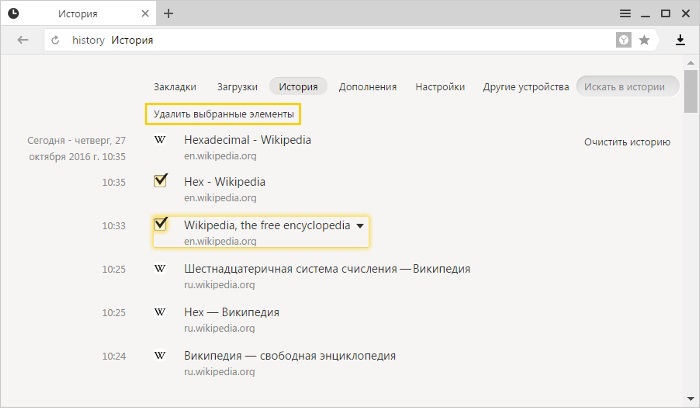Screen dimensions: 700x408
Task: Focus the Искать в истории search field
Action: point(628,87)
